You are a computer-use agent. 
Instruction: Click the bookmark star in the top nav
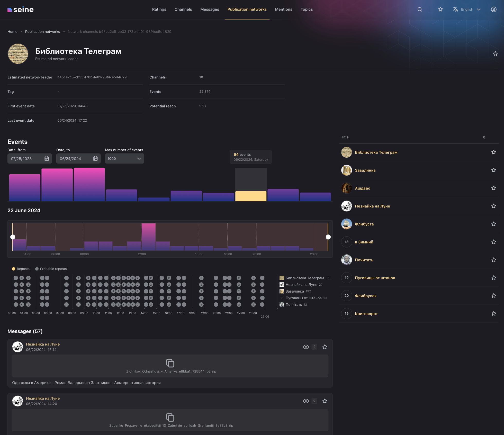pyautogui.click(x=440, y=10)
